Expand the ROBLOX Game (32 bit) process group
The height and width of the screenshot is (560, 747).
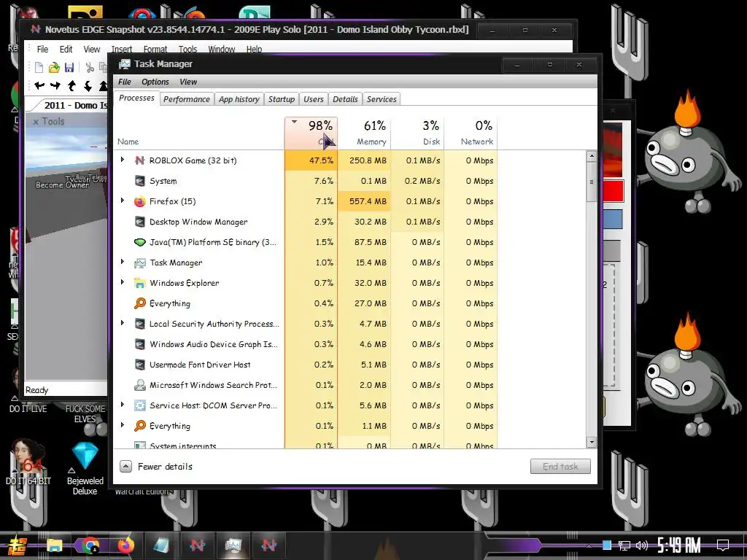[123, 160]
